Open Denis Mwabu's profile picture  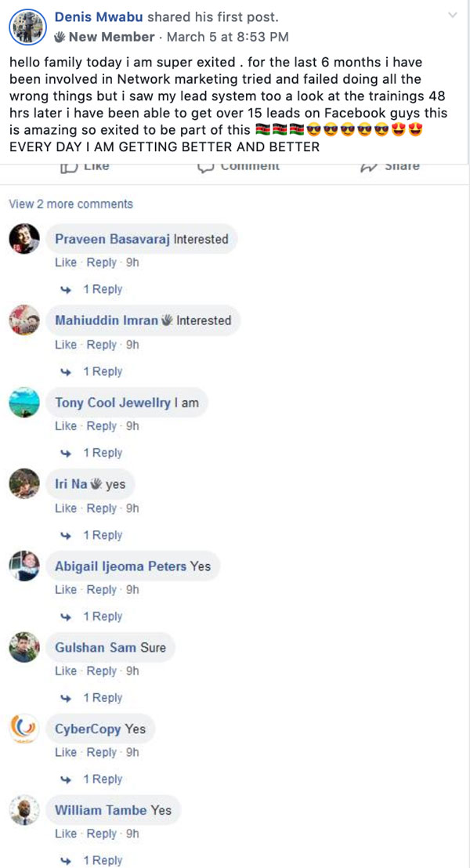coord(27,27)
